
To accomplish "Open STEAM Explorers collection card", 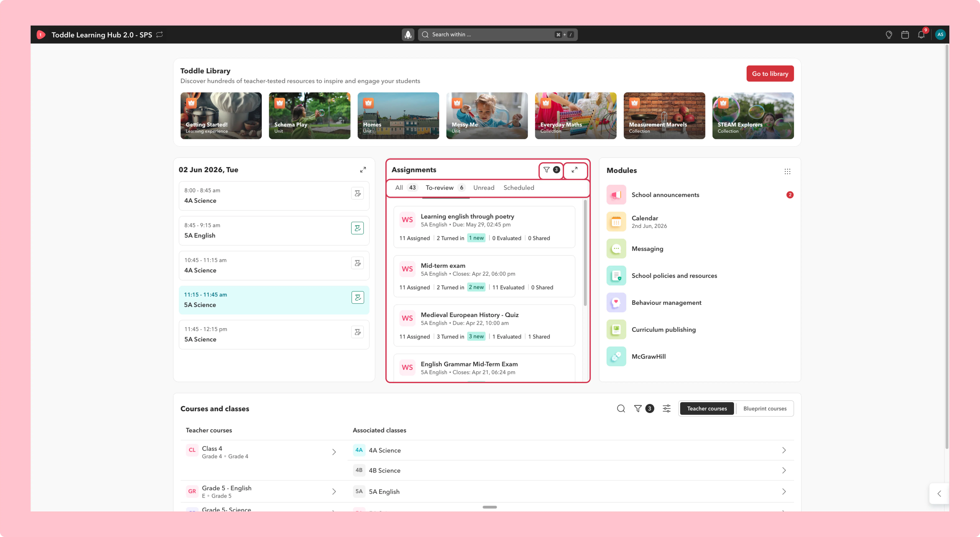I will (753, 116).
